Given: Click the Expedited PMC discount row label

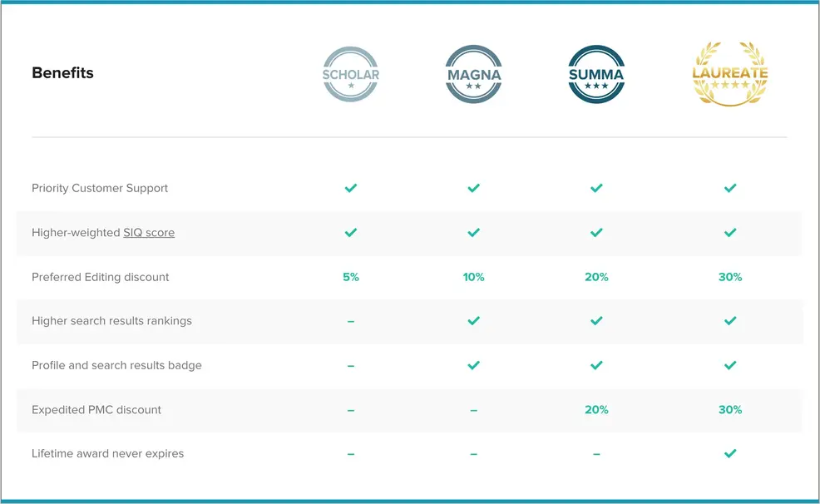Looking at the screenshot, I should click(96, 410).
